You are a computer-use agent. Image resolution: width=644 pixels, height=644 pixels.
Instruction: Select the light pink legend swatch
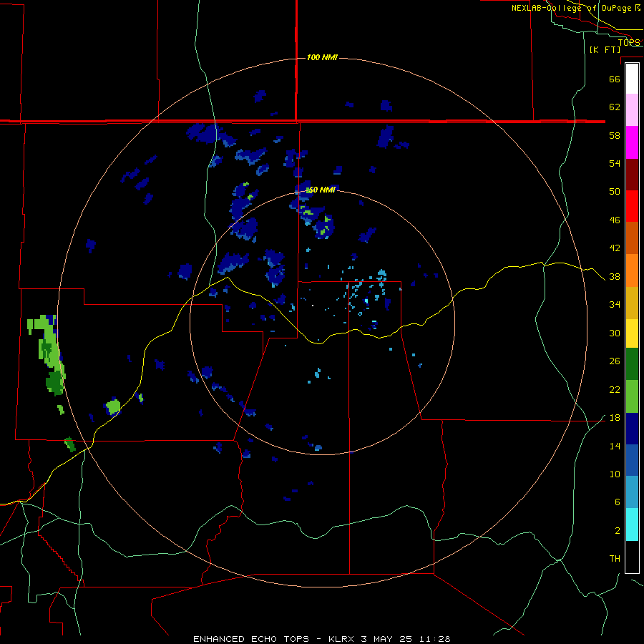pyautogui.click(x=632, y=109)
